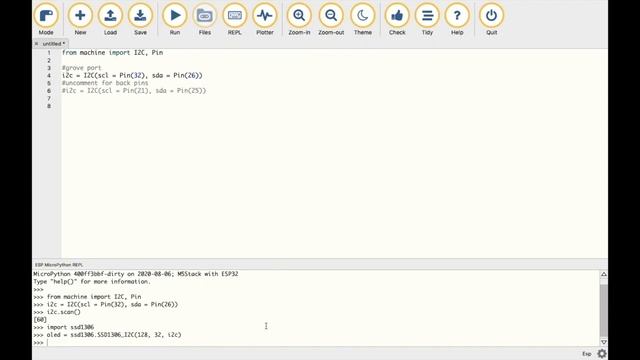Viewport: 640px width, 360px height.
Task: Tidy the code formatting
Action: pos(427,19)
